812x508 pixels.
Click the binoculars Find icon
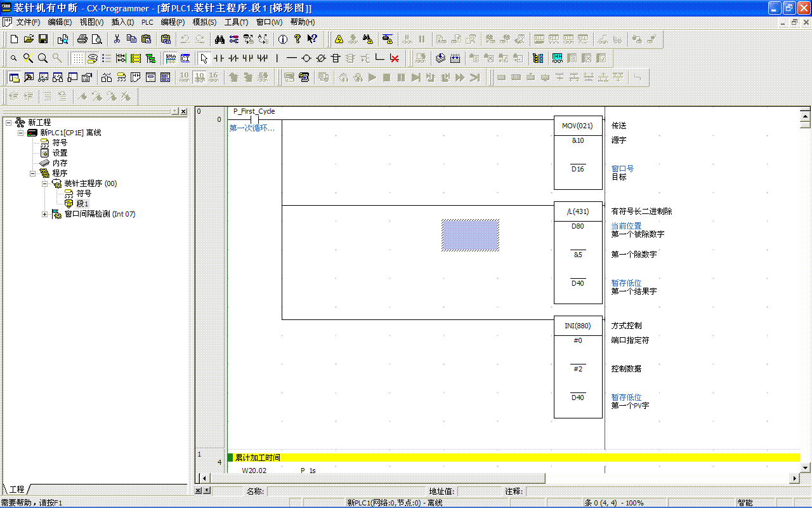[219, 39]
